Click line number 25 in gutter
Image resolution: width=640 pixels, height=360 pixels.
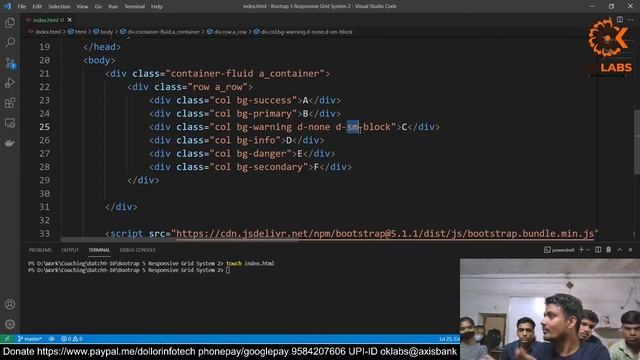(44, 127)
